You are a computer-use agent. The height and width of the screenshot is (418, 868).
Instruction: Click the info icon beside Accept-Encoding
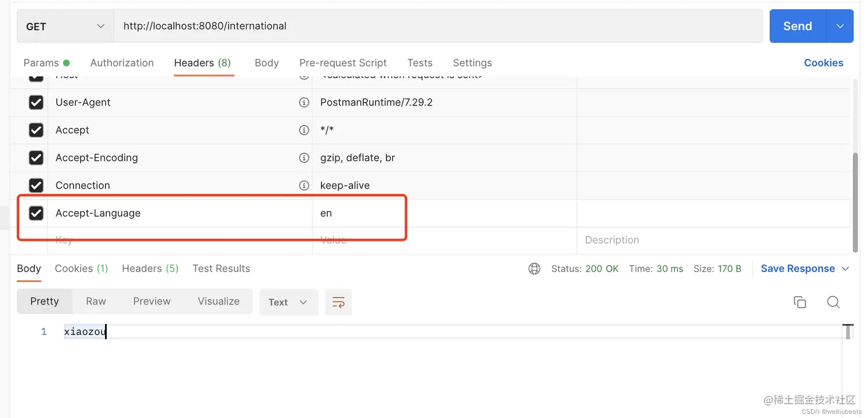pyautogui.click(x=304, y=158)
